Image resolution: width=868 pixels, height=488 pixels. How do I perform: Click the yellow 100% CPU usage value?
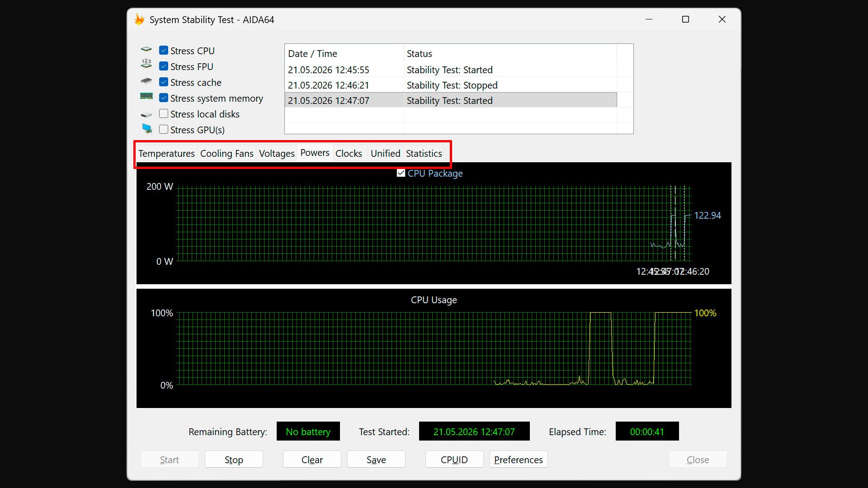tap(705, 313)
